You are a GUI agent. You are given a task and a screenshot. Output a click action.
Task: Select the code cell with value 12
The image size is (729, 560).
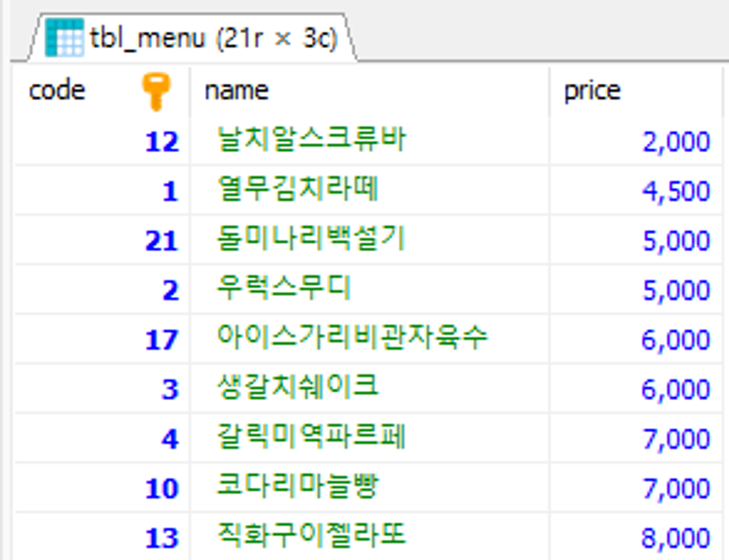click(162, 141)
